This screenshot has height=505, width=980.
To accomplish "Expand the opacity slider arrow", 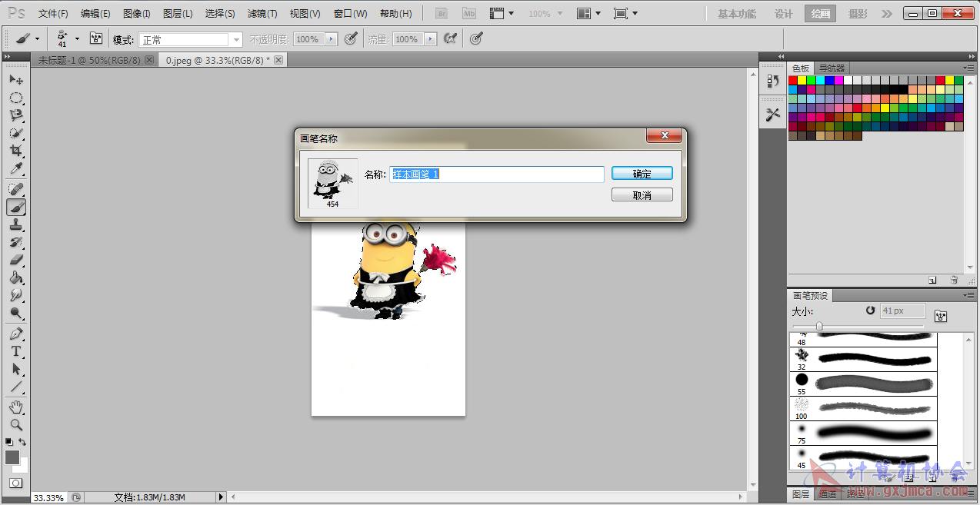I will [331, 39].
